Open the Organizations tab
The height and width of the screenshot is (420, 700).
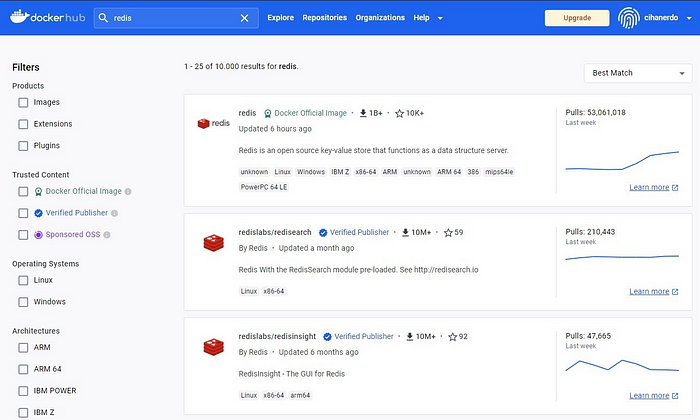point(380,18)
